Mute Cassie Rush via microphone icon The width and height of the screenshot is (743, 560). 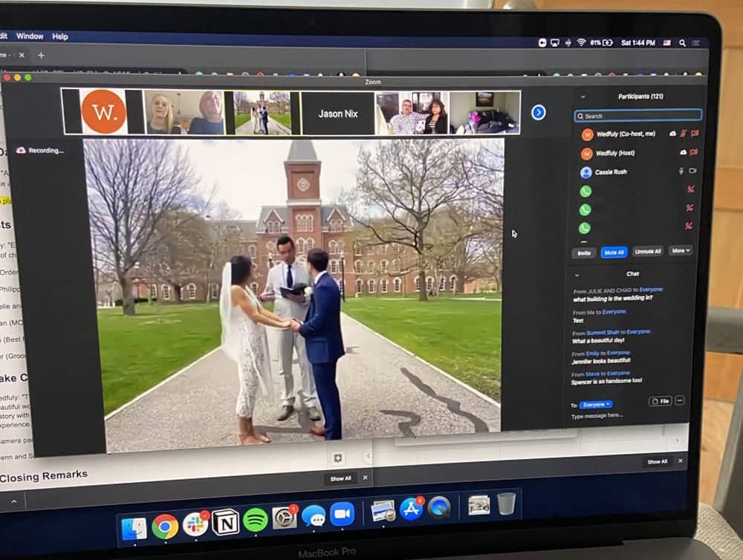coord(681,171)
